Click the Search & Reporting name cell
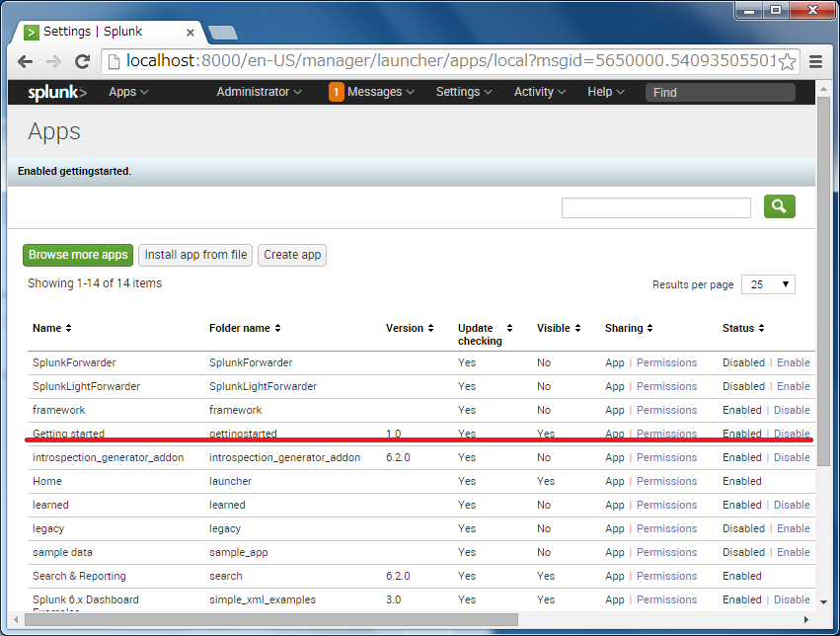This screenshot has width=840, height=636. tap(79, 576)
